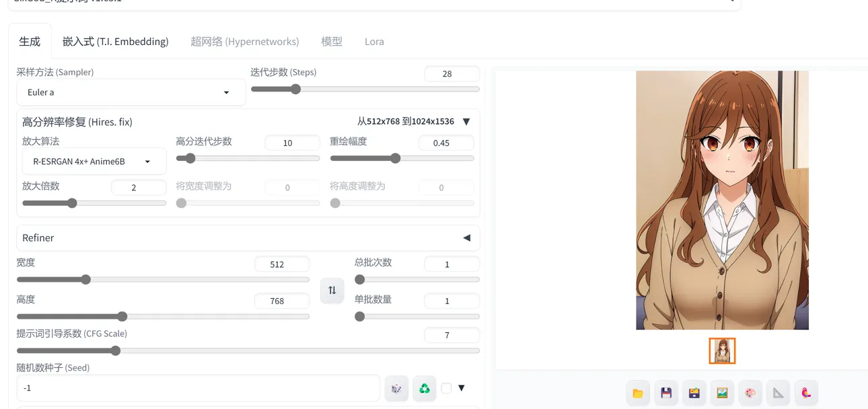Open output folder with the yellow folder icon
Screen dimensions: 868x409
(x=638, y=393)
